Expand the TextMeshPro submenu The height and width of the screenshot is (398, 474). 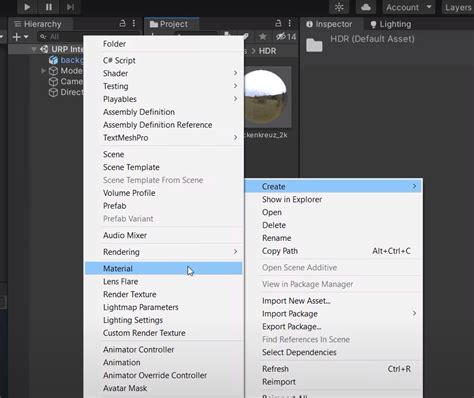(163, 138)
